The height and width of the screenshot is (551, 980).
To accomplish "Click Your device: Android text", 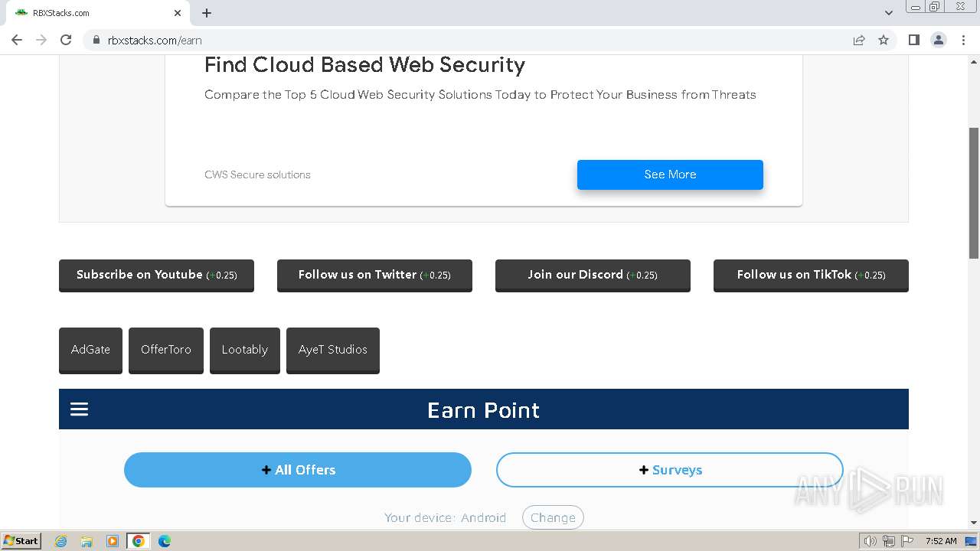I will (445, 517).
